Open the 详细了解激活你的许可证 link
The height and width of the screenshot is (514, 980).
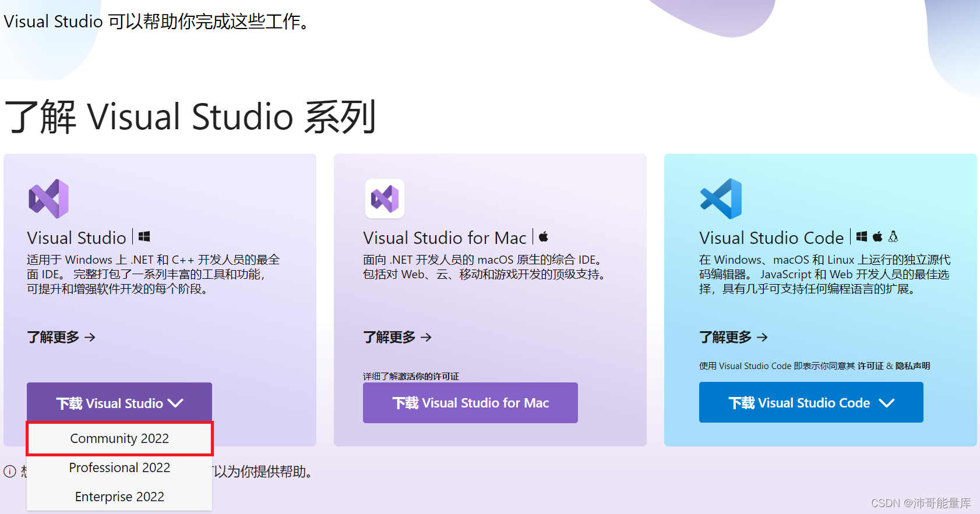(x=411, y=376)
